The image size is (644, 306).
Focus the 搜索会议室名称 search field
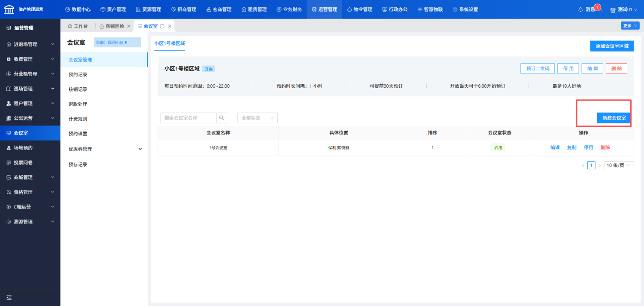[188, 118]
